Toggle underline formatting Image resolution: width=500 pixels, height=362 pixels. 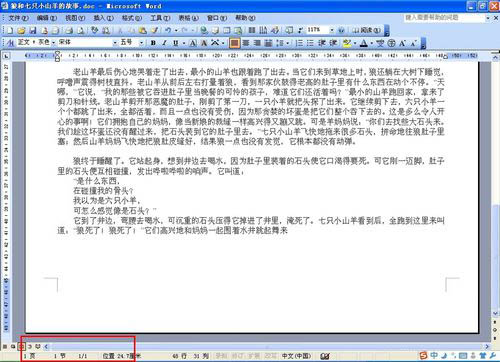(175, 43)
